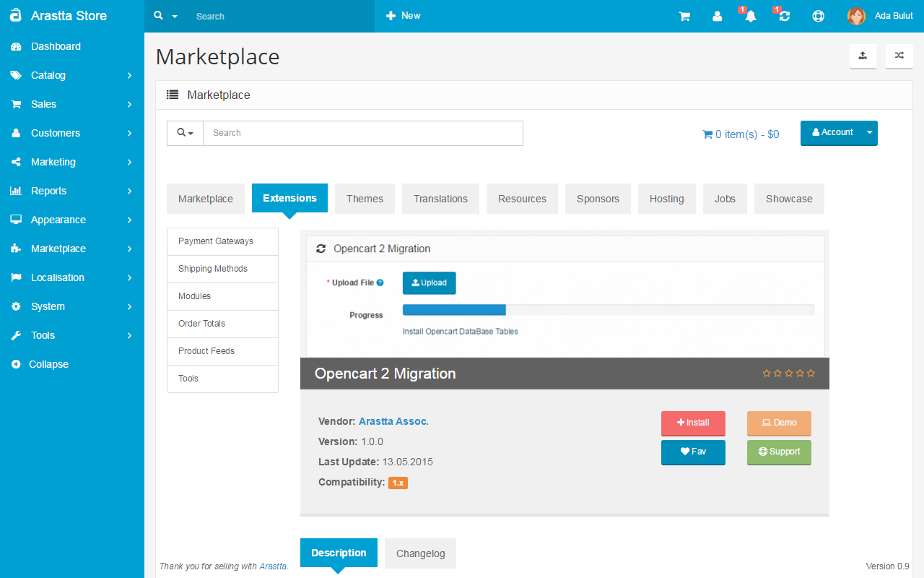Switch to the Themes tab
The width and height of the screenshot is (924, 578).
point(365,199)
